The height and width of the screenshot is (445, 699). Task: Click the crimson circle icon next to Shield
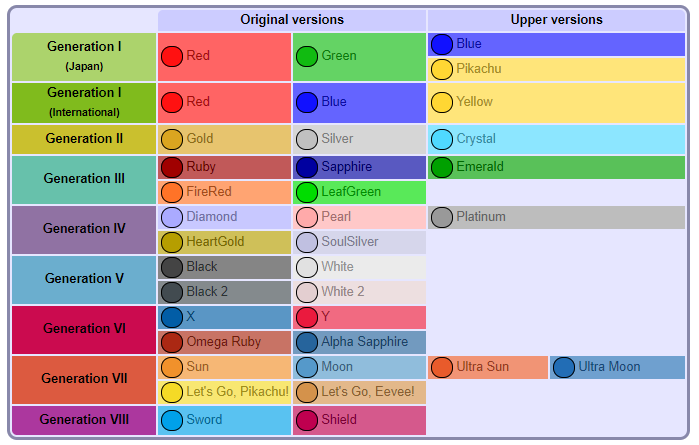tap(307, 420)
